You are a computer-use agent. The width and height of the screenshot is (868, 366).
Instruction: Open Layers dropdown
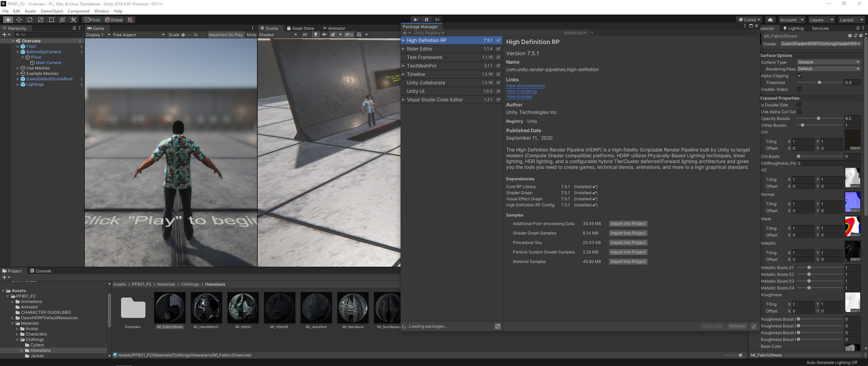click(x=821, y=20)
